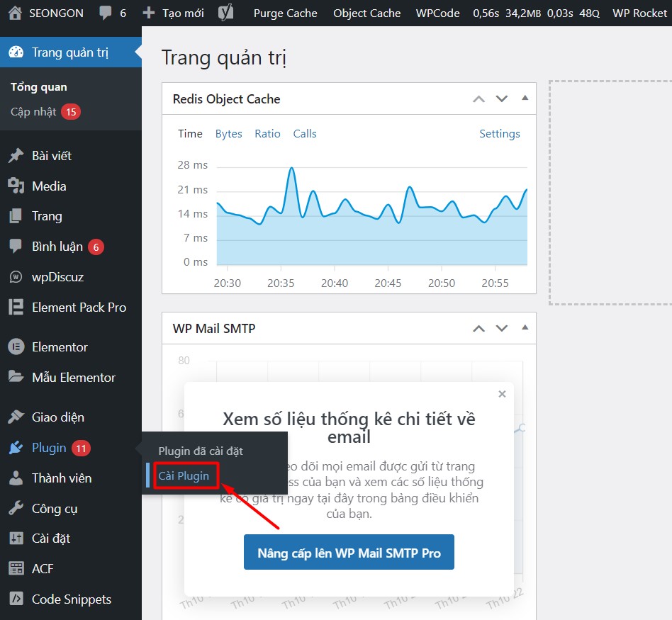Move WP Mail SMTP widget down
This screenshot has height=620, width=672.
[502, 329]
